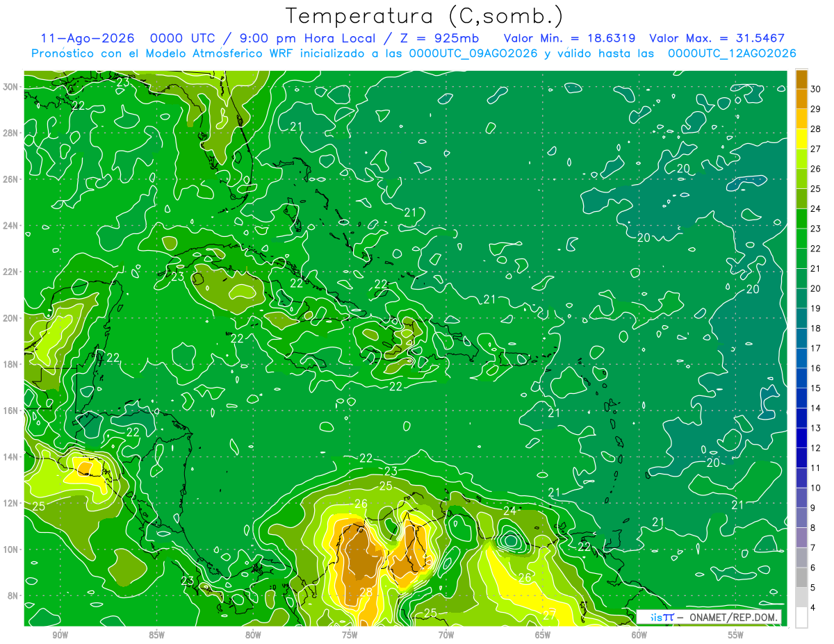Screen dimensions: 834x644
Task: Pick the topmost dark orange color bar segment
Action: click(801, 79)
